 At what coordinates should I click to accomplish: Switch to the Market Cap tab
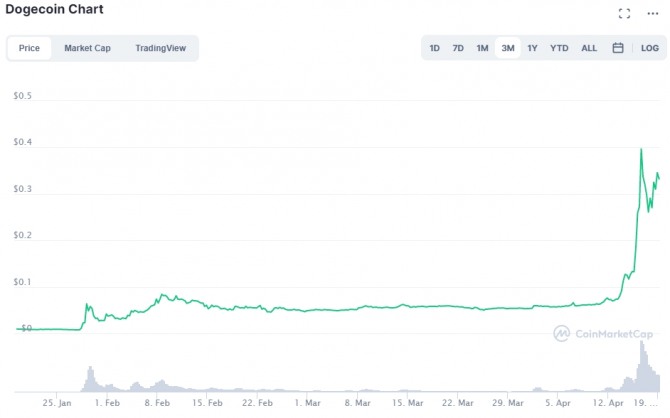pos(87,48)
